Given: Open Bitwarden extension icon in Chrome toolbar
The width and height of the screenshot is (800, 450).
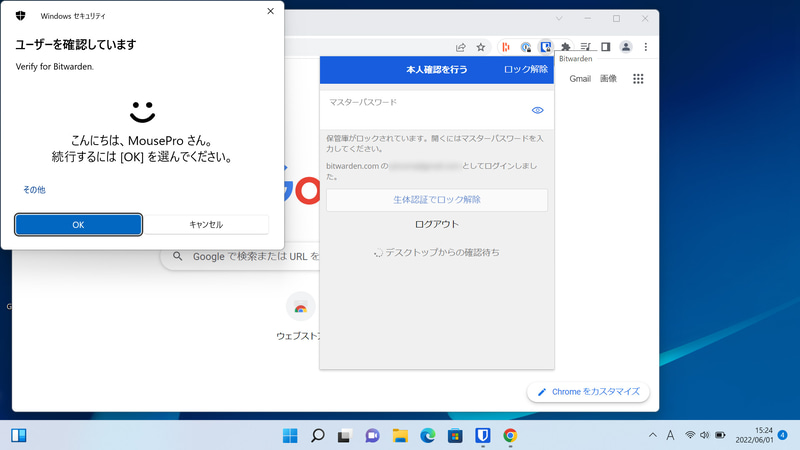Looking at the screenshot, I should [545, 47].
